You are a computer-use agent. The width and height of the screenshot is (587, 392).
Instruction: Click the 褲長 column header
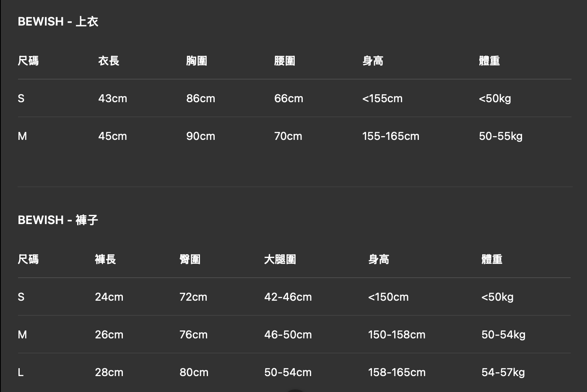[x=105, y=259]
